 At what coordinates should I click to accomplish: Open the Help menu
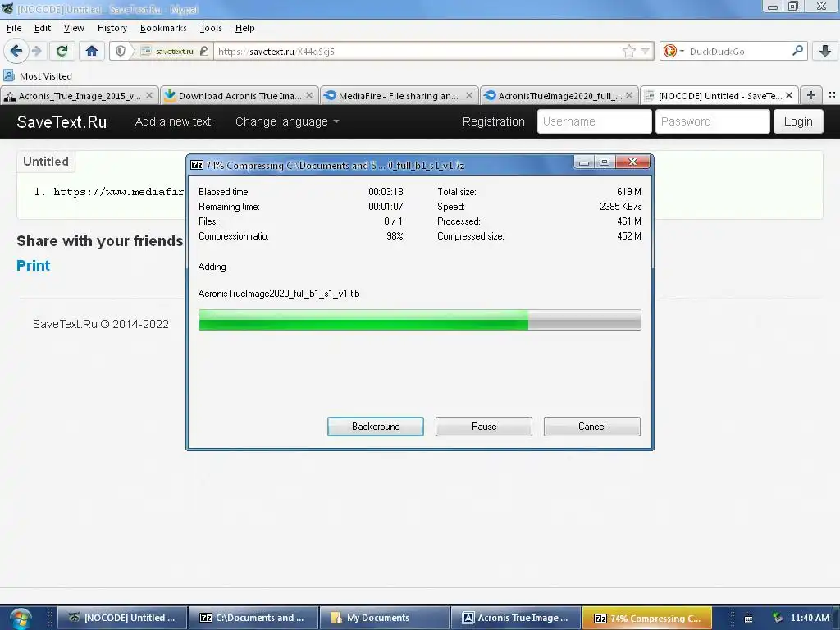pos(244,28)
